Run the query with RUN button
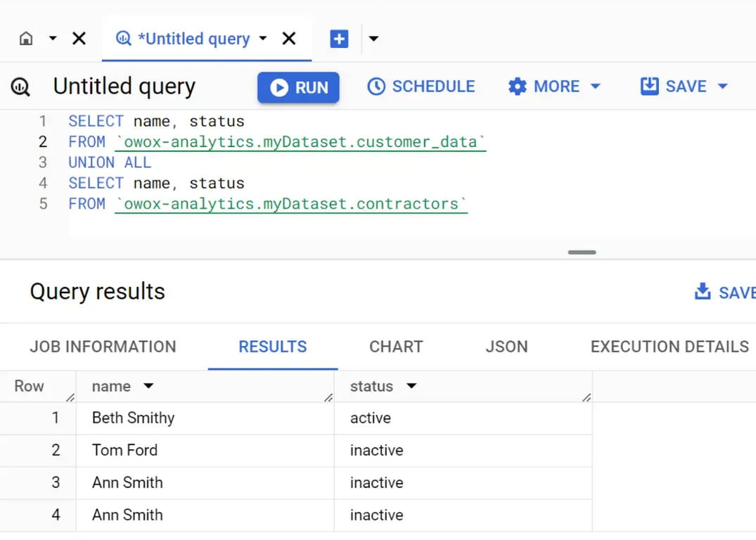756x540 pixels. 298,87
